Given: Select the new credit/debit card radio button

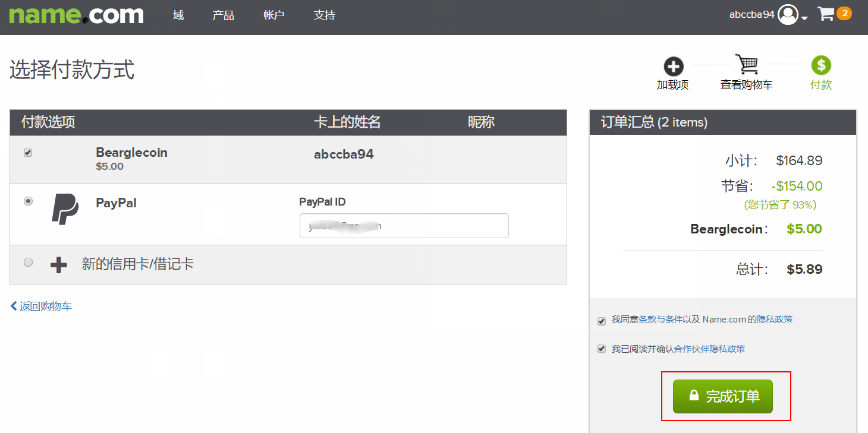Looking at the screenshot, I should click(28, 262).
